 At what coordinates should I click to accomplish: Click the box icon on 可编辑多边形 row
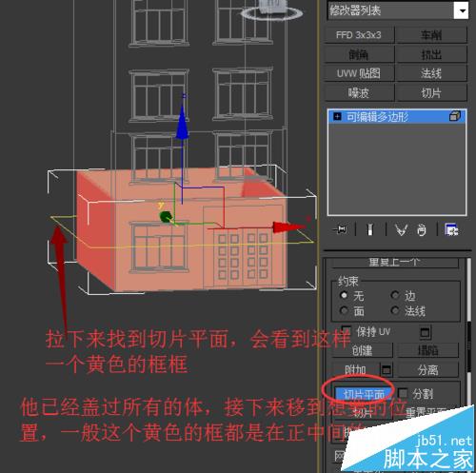pos(455,116)
